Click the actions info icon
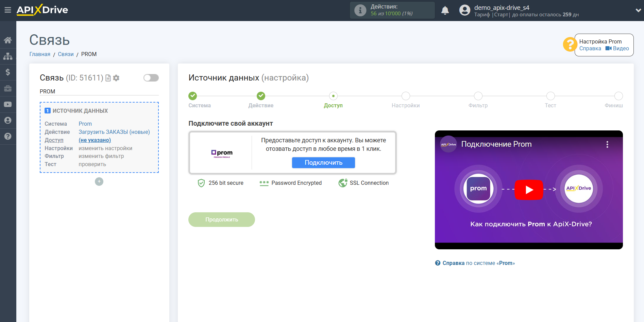 360,10
